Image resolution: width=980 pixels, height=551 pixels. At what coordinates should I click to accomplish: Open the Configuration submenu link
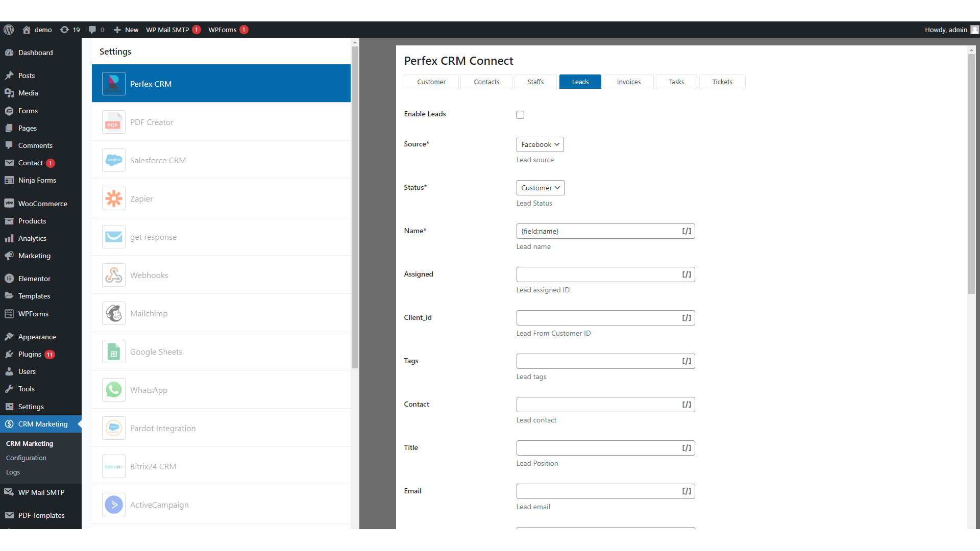[x=26, y=458]
